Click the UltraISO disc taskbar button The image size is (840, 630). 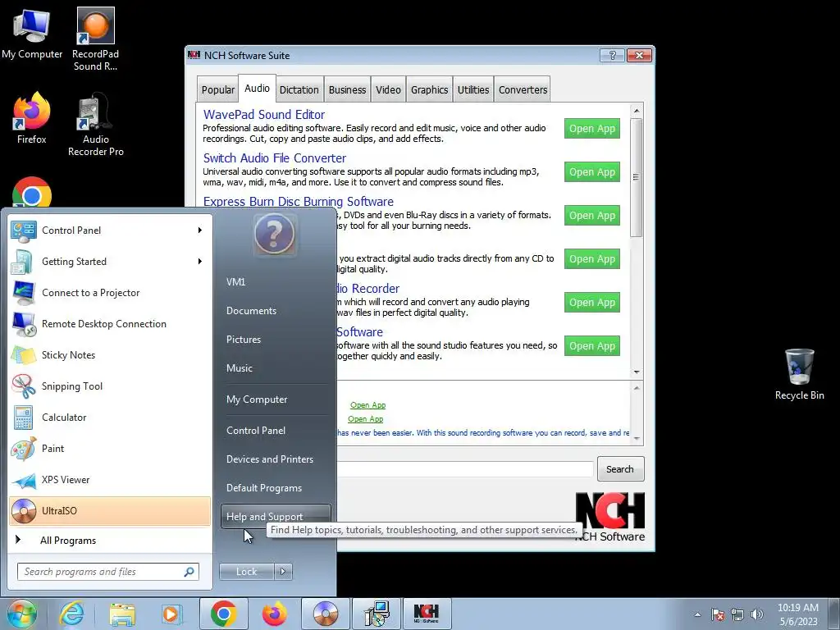click(x=325, y=614)
